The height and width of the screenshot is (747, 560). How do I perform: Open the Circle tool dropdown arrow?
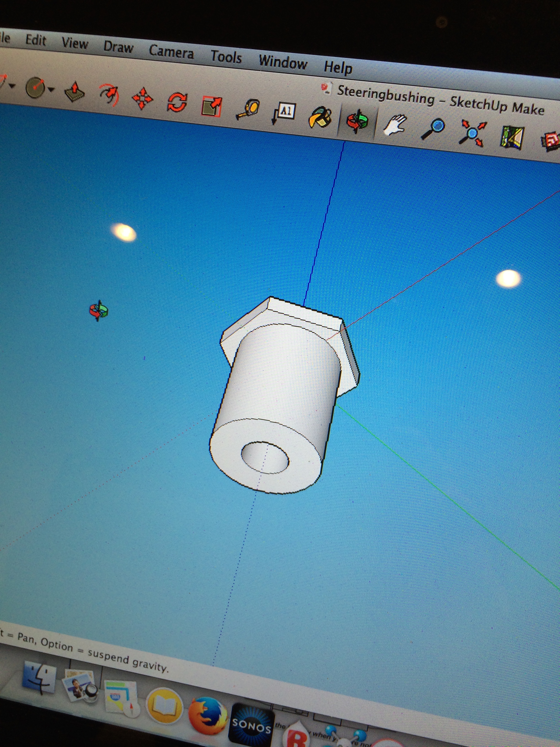pyautogui.click(x=51, y=89)
